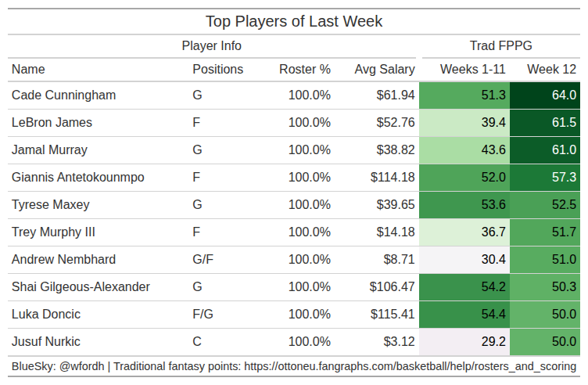Viewport: 588px width, 385px height.
Task: Select the Shai Gilgeous-Alexander name cell
Action: point(81,287)
